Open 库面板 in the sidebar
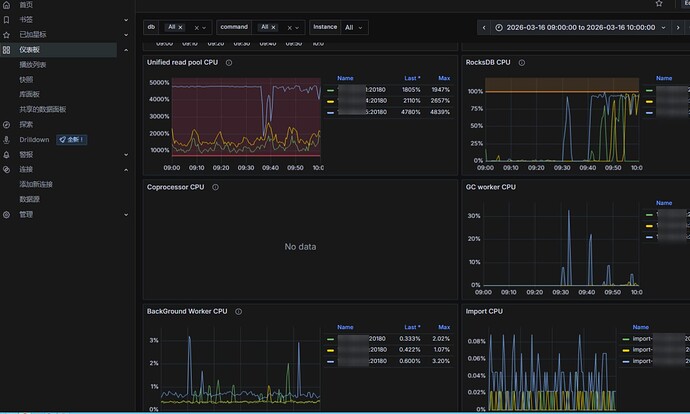 pos(29,94)
